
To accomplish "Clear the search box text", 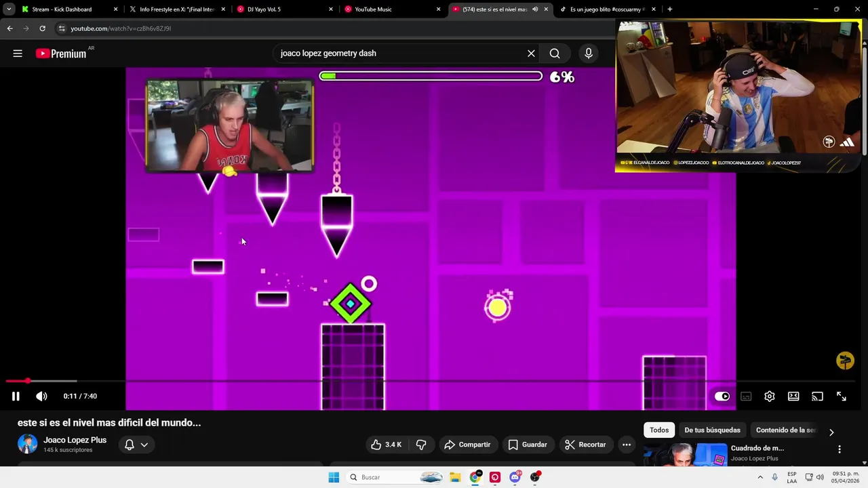I will [531, 54].
